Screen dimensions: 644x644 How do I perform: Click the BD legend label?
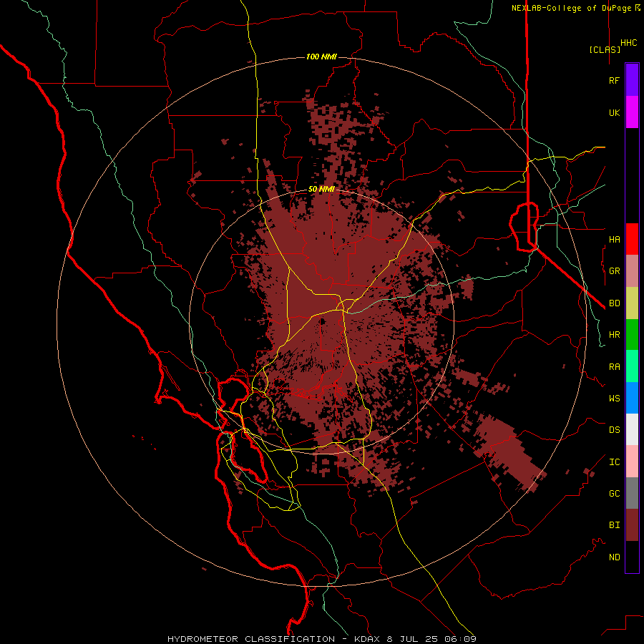(x=614, y=303)
